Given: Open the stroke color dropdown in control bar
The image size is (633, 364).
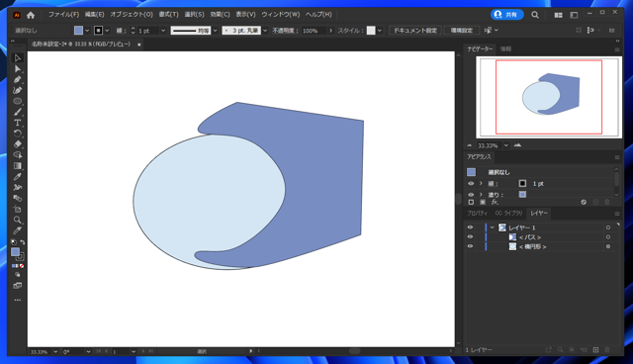Looking at the screenshot, I should [x=107, y=31].
